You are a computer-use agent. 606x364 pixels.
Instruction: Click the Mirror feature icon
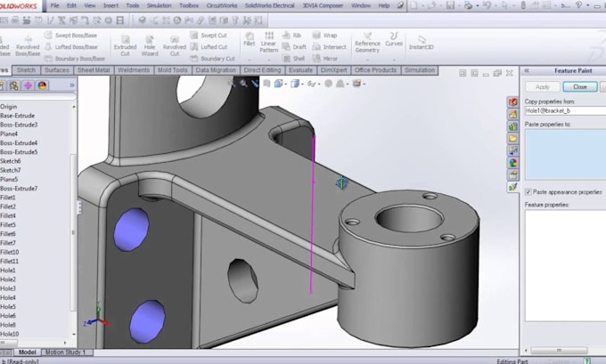click(325, 58)
